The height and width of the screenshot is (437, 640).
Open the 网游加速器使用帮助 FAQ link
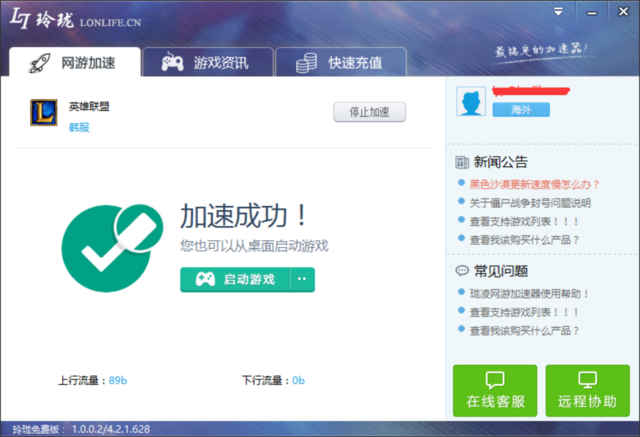pyautogui.click(x=529, y=293)
